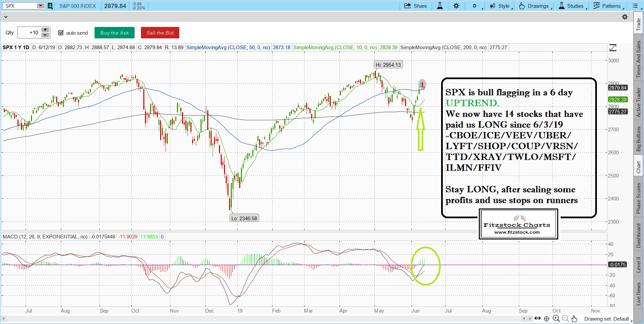Increase quantity with the plus stepper
644x324 pixels.
[x=45, y=30]
